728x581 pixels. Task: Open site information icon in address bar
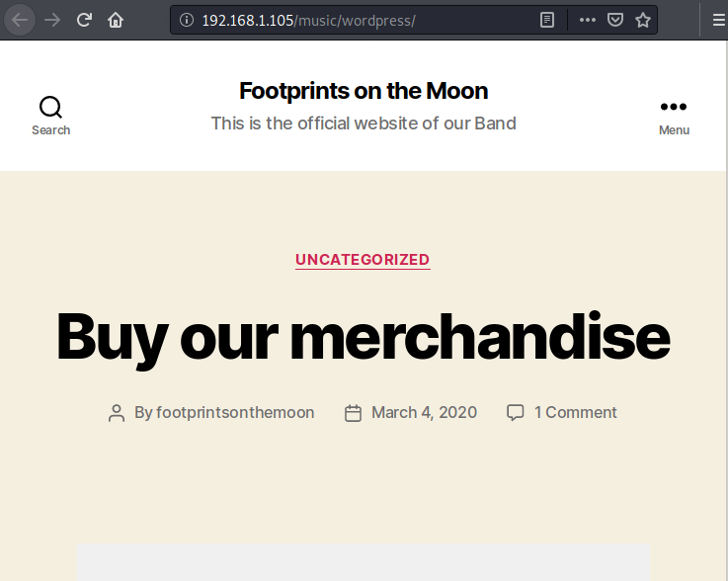186,20
